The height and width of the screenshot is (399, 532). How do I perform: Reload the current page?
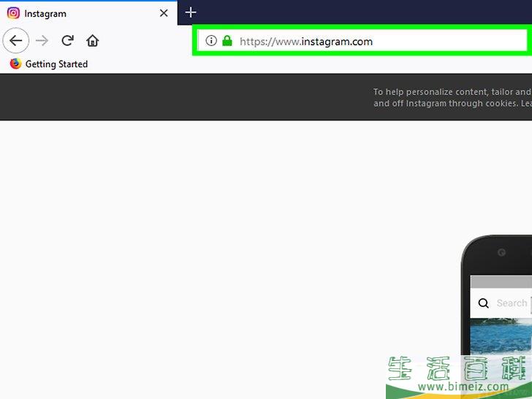point(67,41)
